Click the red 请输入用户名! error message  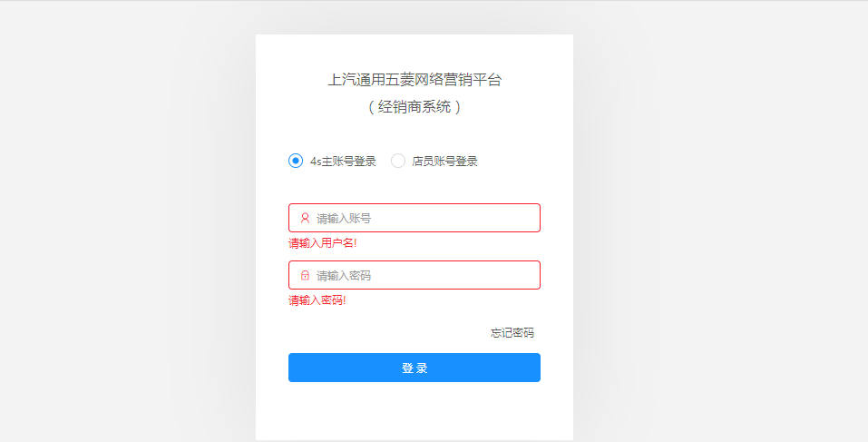[322, 243]
